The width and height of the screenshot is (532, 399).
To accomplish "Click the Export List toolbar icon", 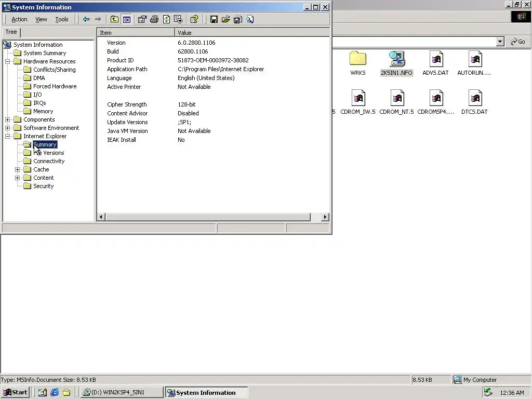I will (178, 19).
